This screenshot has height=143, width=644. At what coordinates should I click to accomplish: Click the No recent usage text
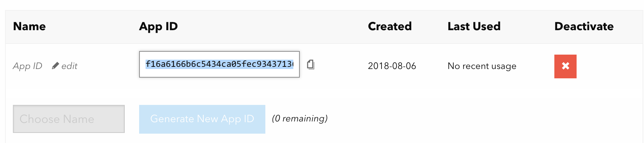tap(482, 66)
